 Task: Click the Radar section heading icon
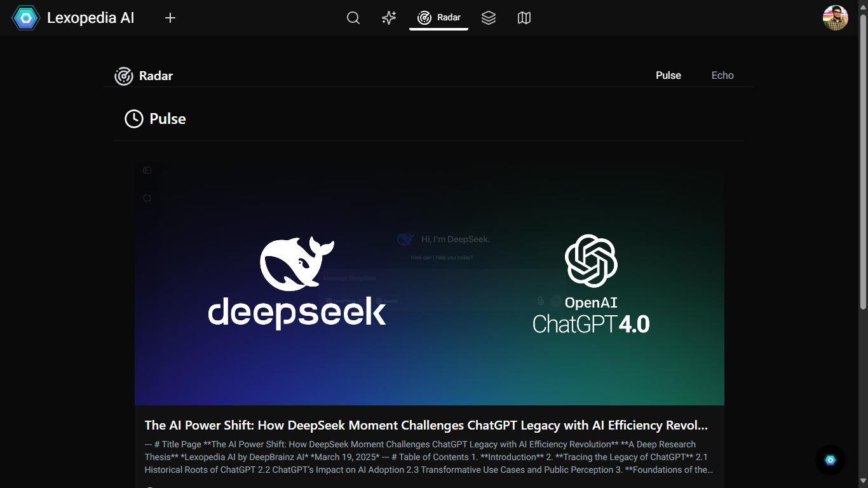click(x=123, y=76)
